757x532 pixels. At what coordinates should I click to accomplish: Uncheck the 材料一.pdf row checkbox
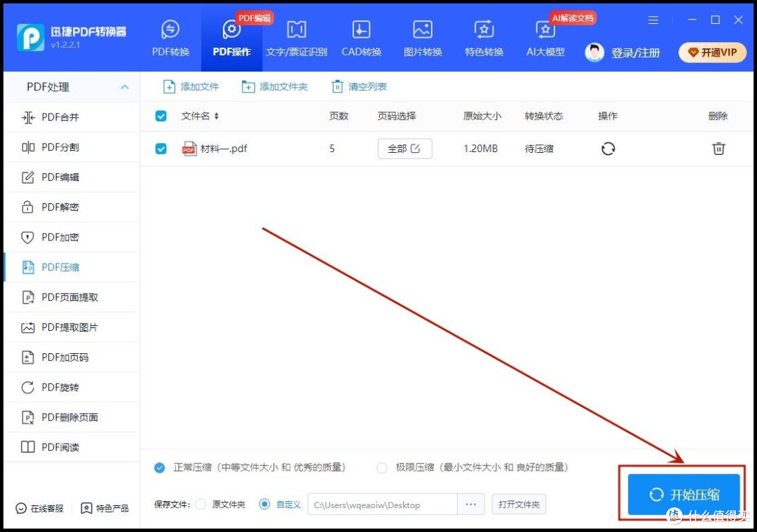pos(161,149)
